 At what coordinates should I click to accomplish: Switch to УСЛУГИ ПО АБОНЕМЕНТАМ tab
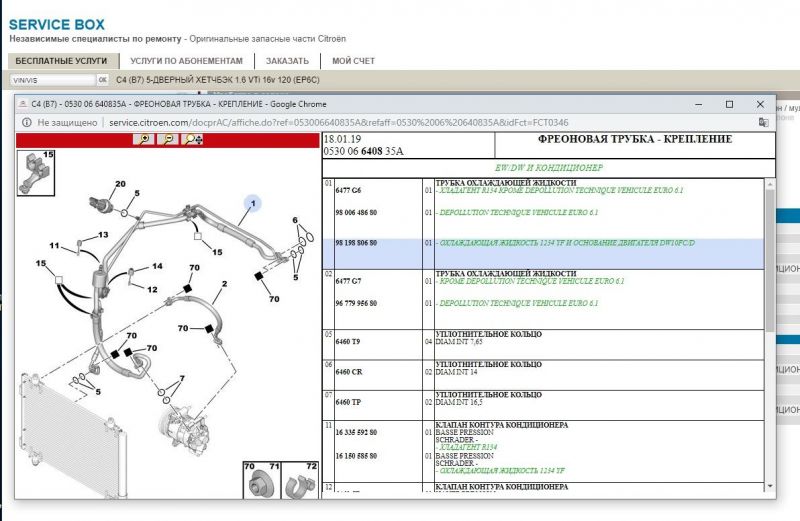click(x=189, y=61)
